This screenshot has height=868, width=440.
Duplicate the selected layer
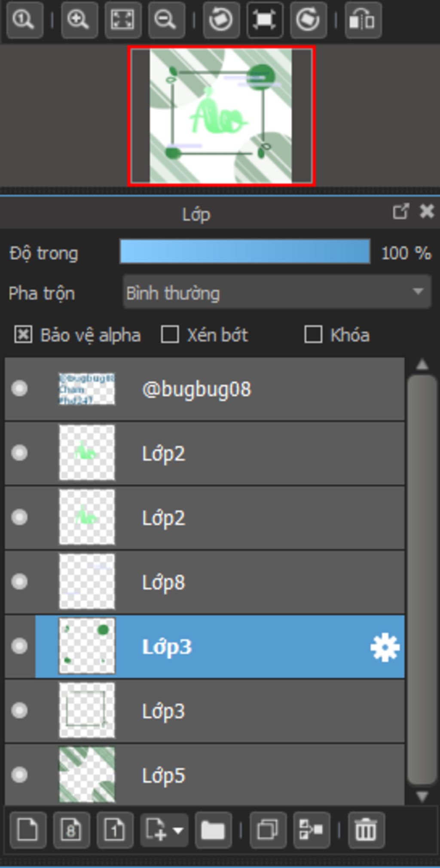coord(268,830)
